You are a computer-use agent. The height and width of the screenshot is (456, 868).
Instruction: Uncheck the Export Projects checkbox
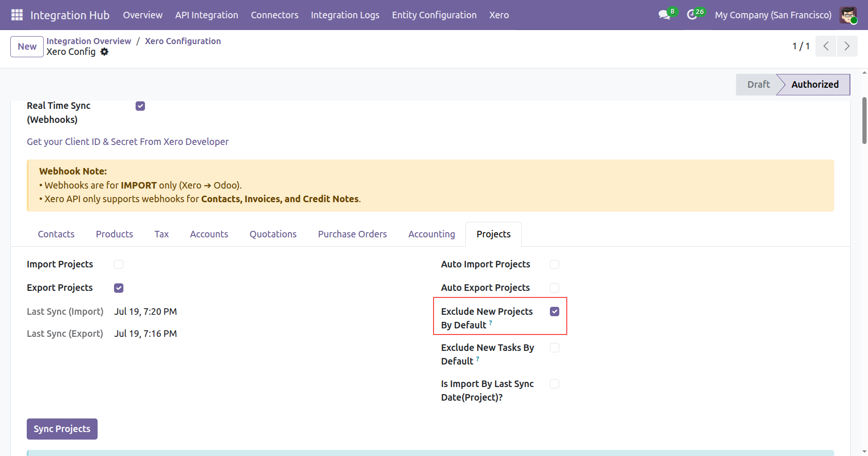119,288
